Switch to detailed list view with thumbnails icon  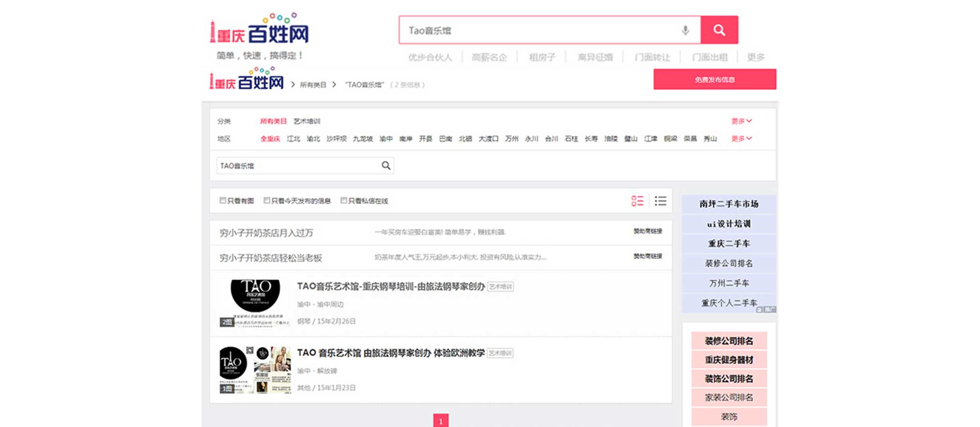coord(637,201)
